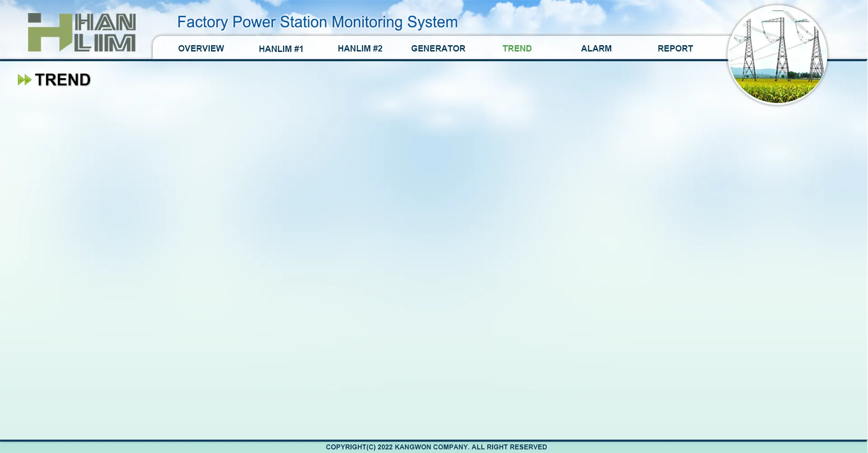868x453 pixels.
Task: Click the copyright Kangwon Company footer text
Action: [436, 447]
